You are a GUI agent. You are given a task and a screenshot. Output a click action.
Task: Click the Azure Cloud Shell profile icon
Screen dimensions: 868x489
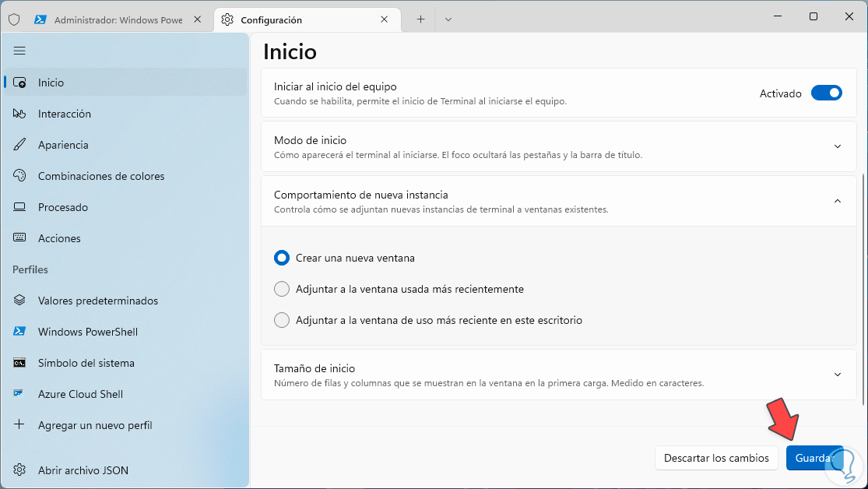click(19, 394)
